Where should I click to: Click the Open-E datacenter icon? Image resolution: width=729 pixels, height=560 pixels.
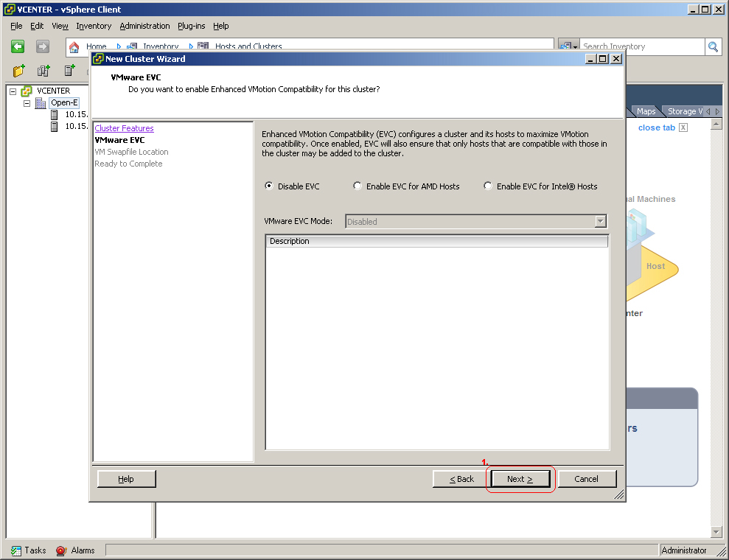[41, 102]
